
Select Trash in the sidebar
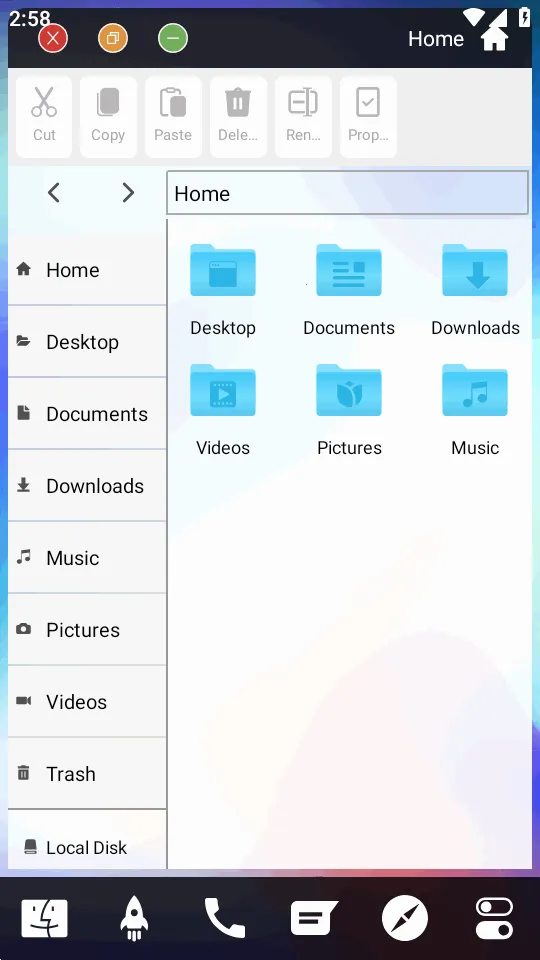pos(87,774)
